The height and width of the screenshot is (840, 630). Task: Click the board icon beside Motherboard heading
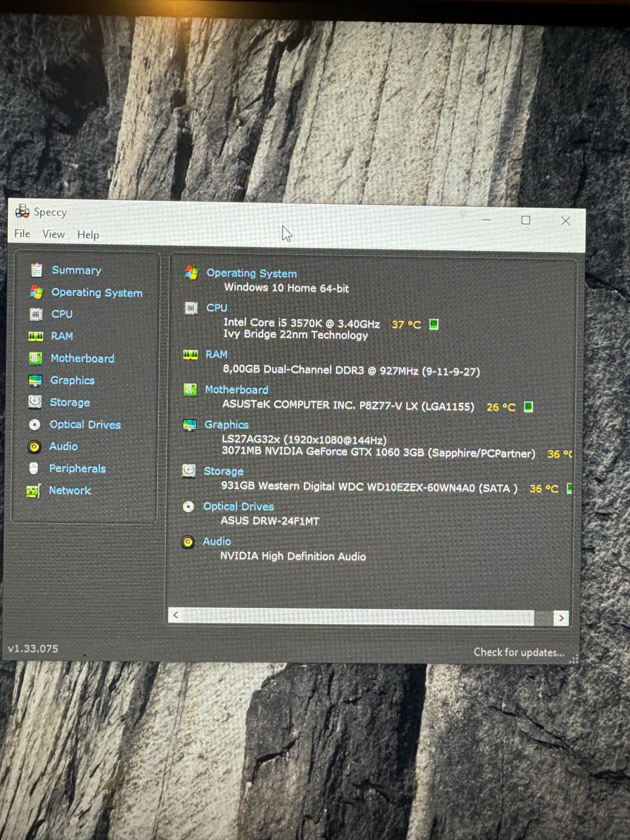(190, 390)
